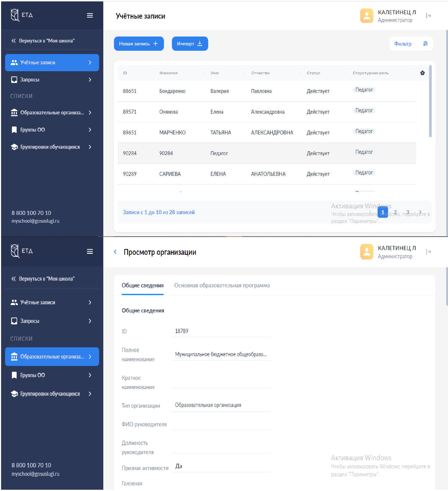Select Группы ОО label in bottom sidebar

click(33, 375)
